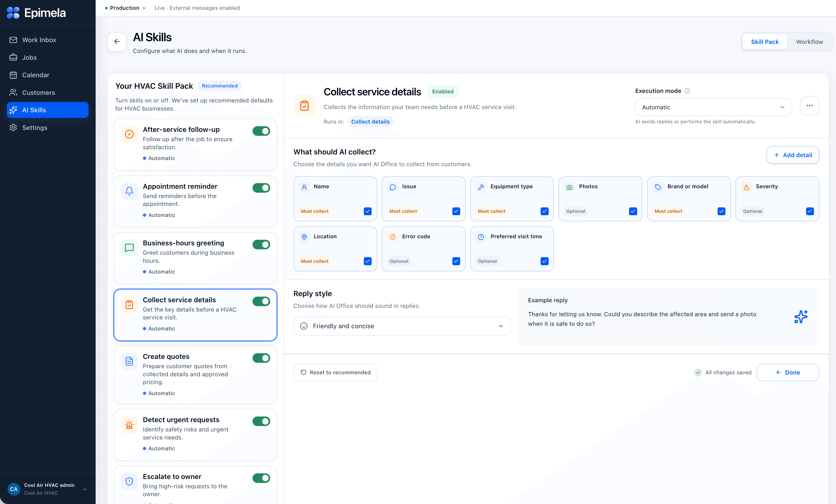Toggle off Create quotes skill
Screen dimensions: 836x504
[x=261, y=358]
